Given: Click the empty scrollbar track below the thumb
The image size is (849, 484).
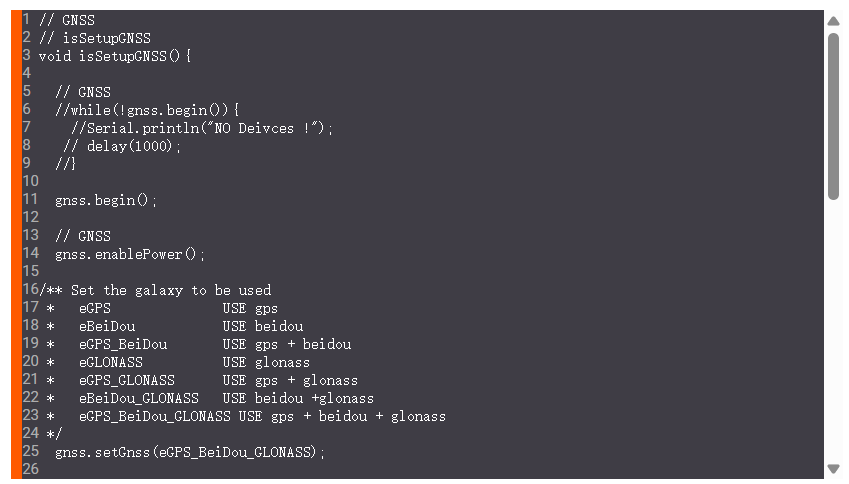Looking at the screenshot, I should click(833, 330).
